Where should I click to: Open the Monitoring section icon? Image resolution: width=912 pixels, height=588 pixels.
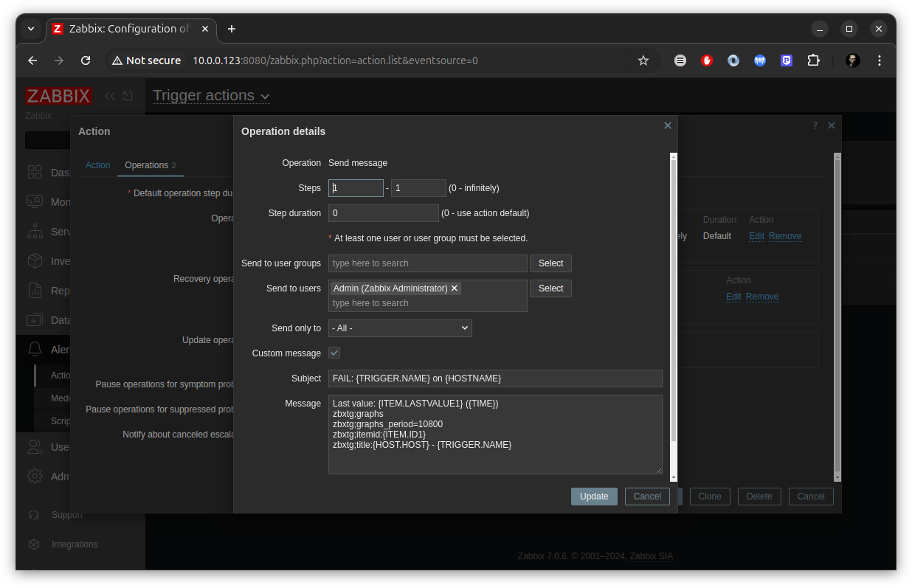point(35,201)
